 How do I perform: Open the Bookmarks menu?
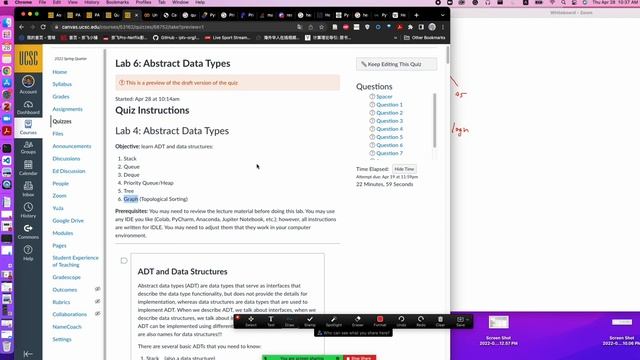click(x=117, y=2)
